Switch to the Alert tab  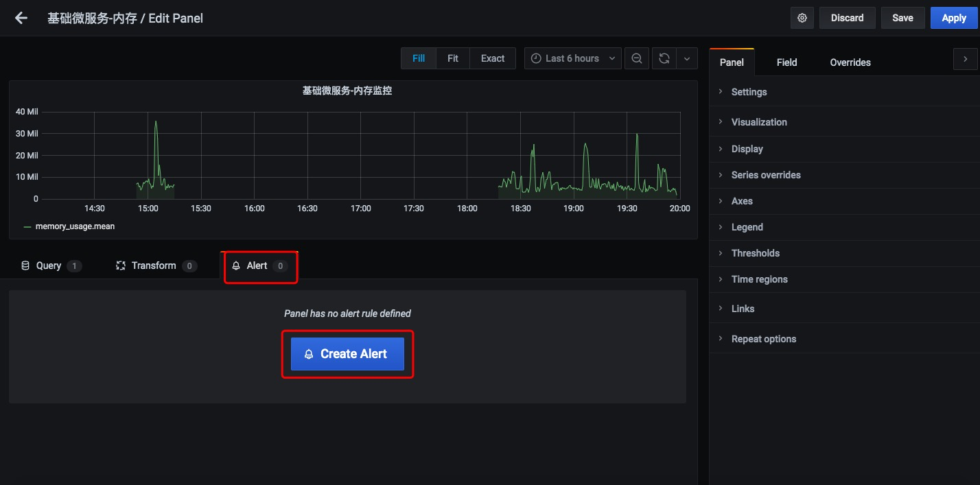[260, 265]
